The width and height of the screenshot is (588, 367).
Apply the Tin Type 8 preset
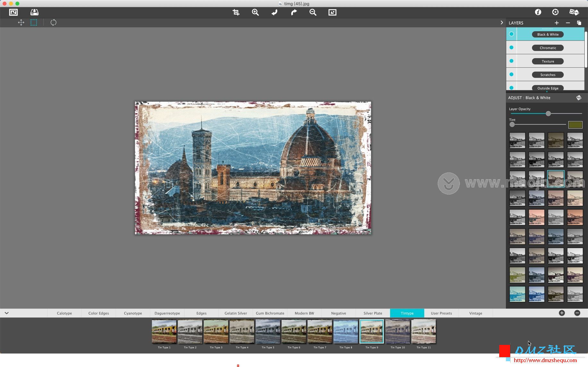346,331
